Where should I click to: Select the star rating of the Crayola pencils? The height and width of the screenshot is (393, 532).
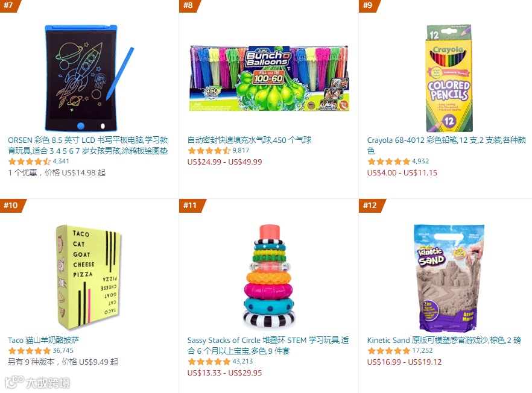pyautogui.click(x=389, y=162)
